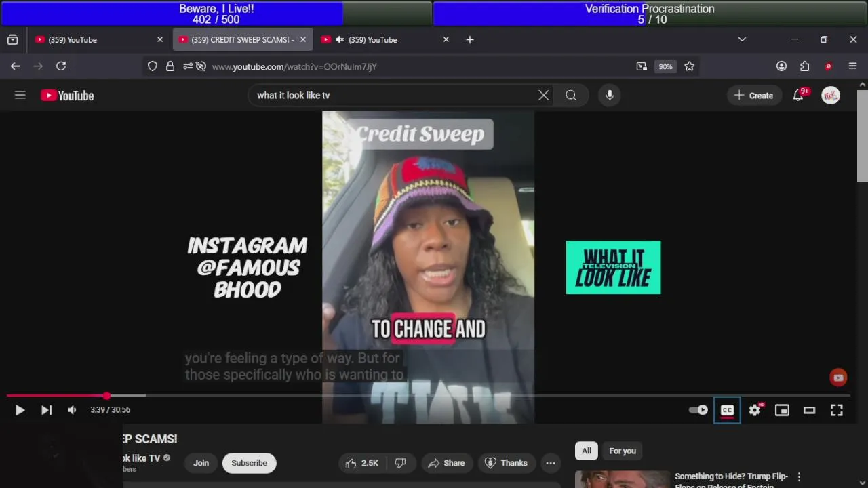Close the muted YouTube tab
Viewport: 868px width, 488px height.
coord(446,40)
